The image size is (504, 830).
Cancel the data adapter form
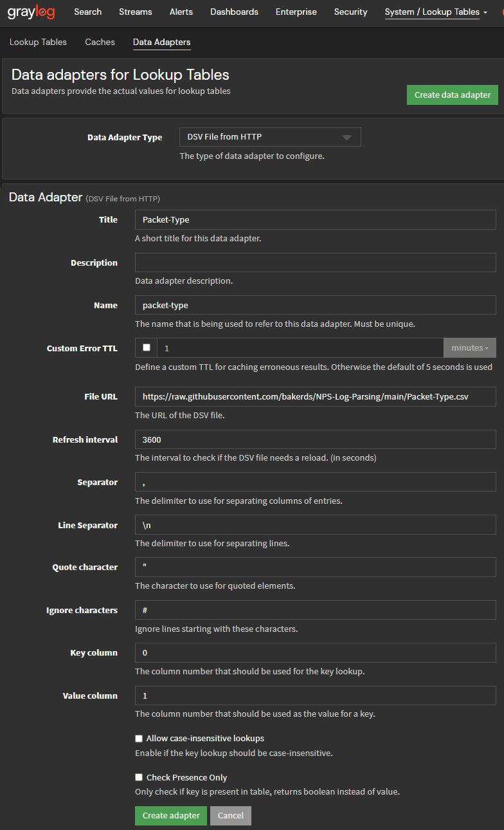point(230,815)
